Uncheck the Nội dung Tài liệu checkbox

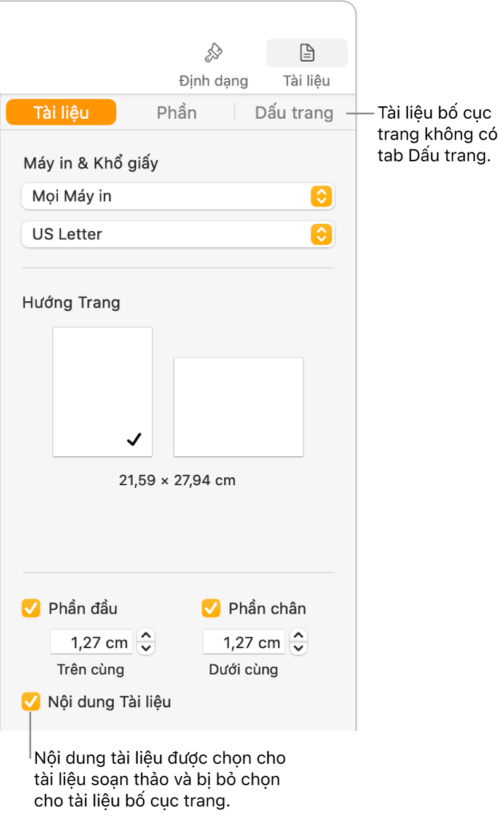[x=30, y=702]
